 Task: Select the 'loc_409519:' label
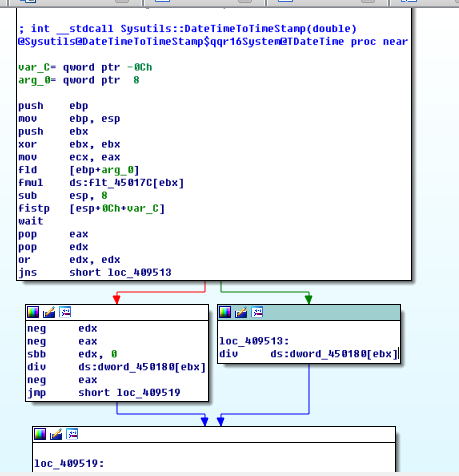tap(69, 464)
